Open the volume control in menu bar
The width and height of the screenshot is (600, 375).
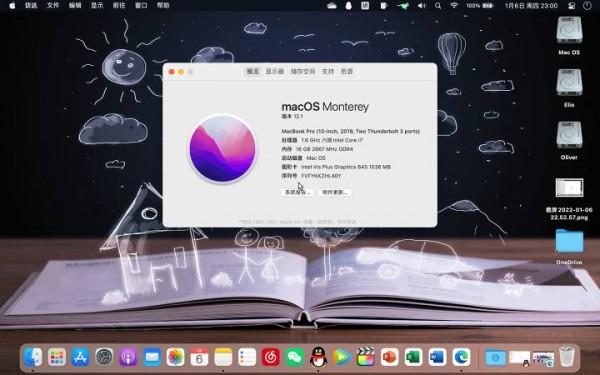(x=422, y=5)
